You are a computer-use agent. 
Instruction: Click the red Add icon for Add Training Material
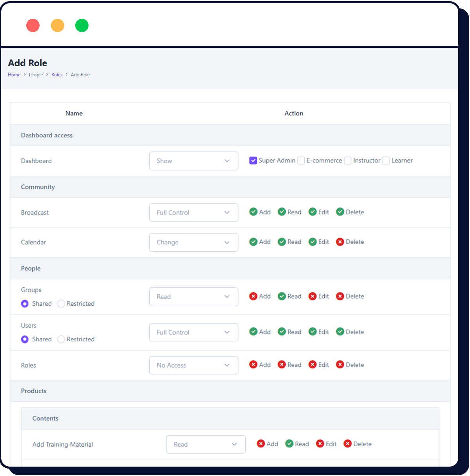(x=261, y=444)
